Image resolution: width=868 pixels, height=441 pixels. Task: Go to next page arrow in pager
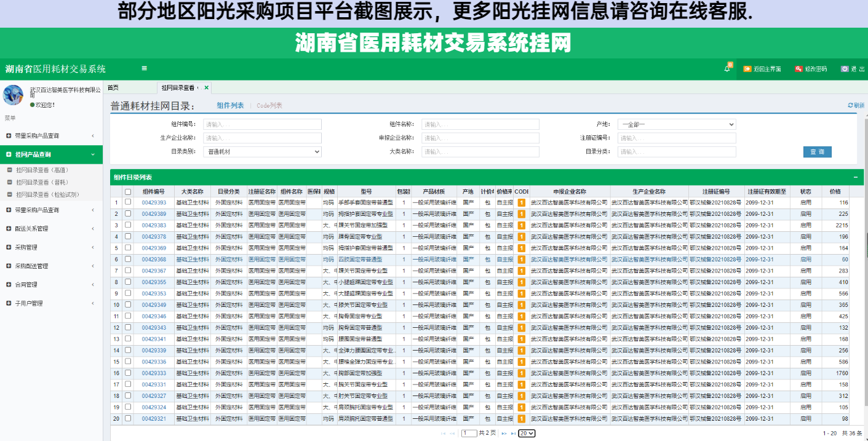[x=504, y=434]
